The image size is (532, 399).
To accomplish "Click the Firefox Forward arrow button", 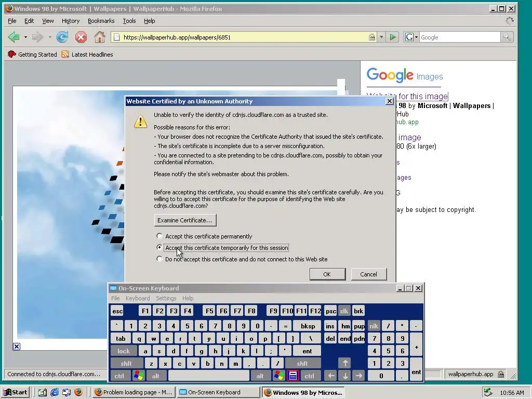I will pos(37,37).
